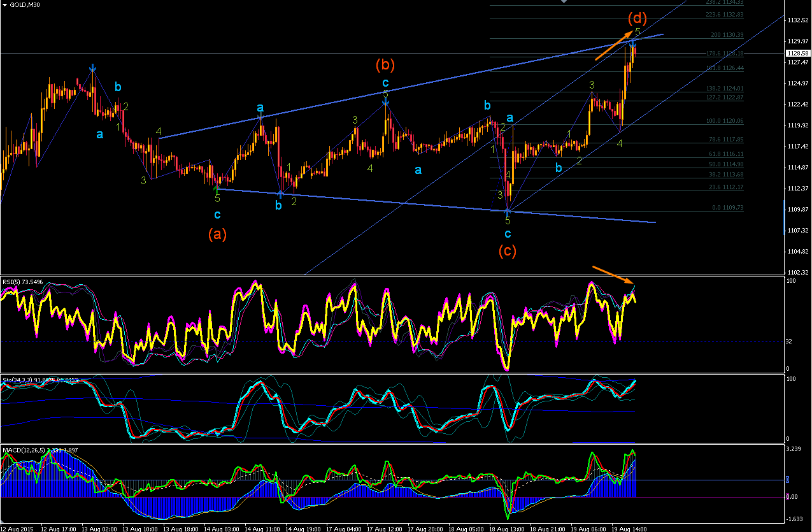Click price axis value 1132.52
Image resolution: width=812 pixels, height=532 pixels.
tap(799, 21)
